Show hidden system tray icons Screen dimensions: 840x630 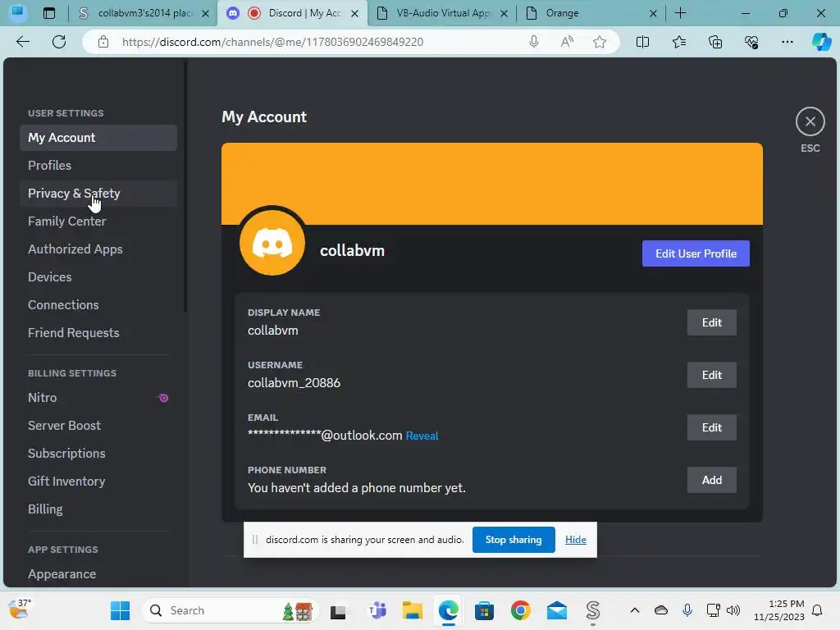point(635,610)
